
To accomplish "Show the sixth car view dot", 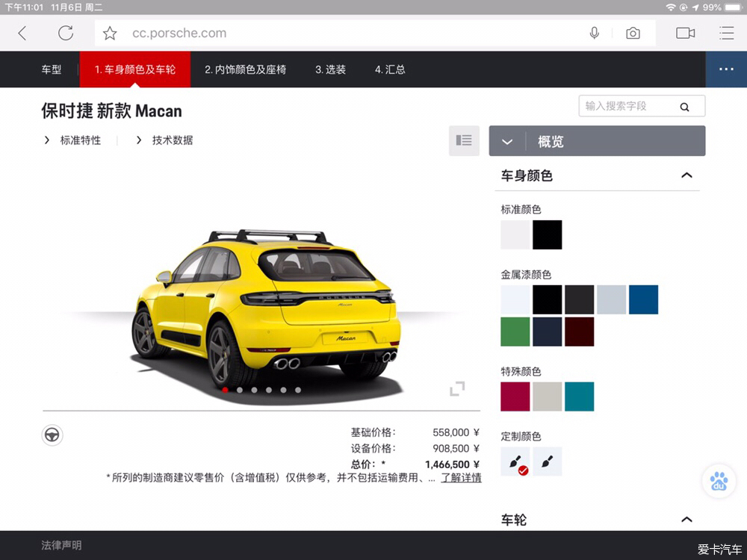I will pos(298,390).
